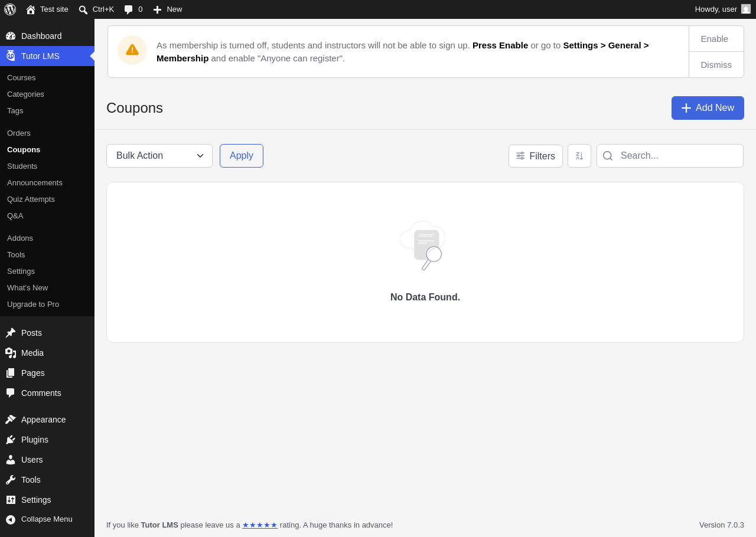Open the Orders page
The height and width of the screenshot is (537, 756).
click(19, 133)
